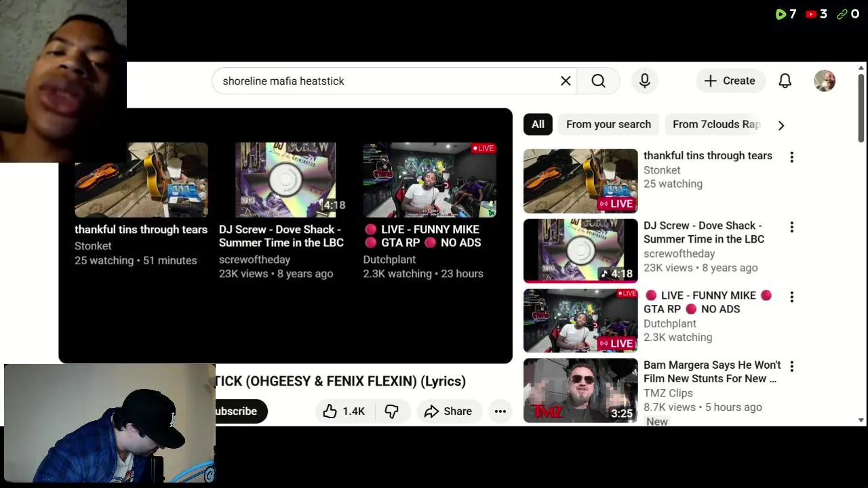Open sidebar title LIVE - FUNNY MIKE GTA RP
Screen dimensions: 868x488
coord(708,302)
